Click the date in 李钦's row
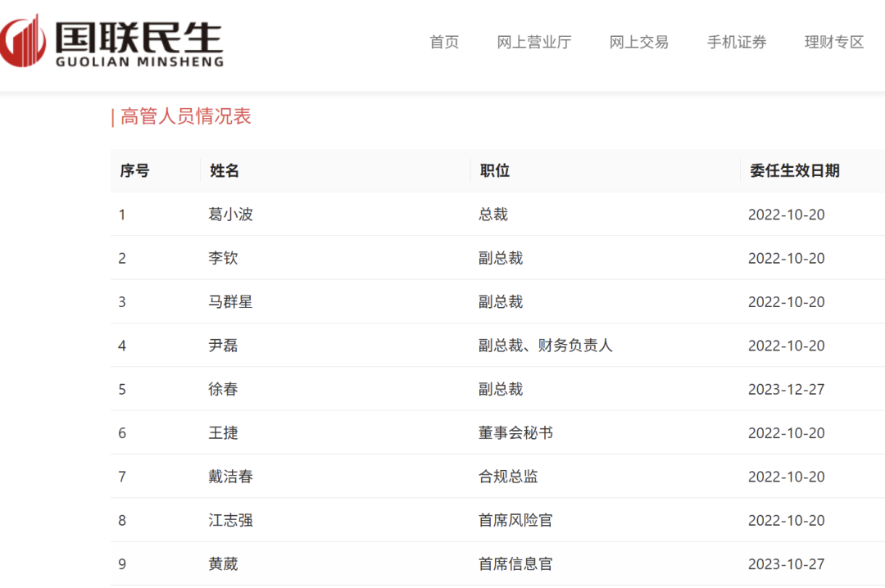 pyautogui.click(x=786, y=258)
